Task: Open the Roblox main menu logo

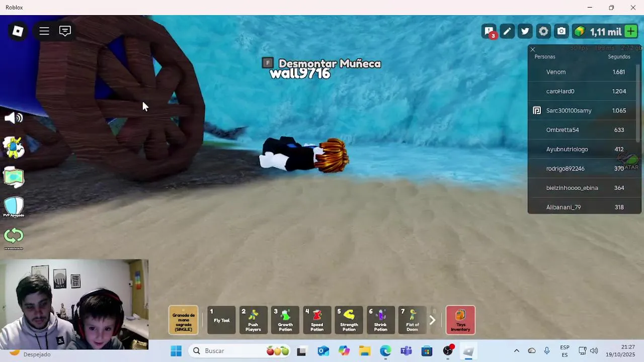Action: click(x=18, y=31)
